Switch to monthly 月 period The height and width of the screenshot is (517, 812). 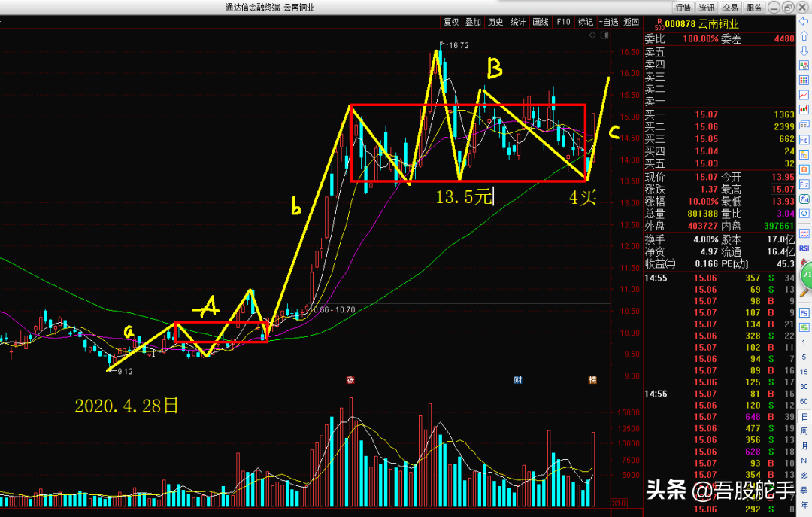(x=804, y=446)
